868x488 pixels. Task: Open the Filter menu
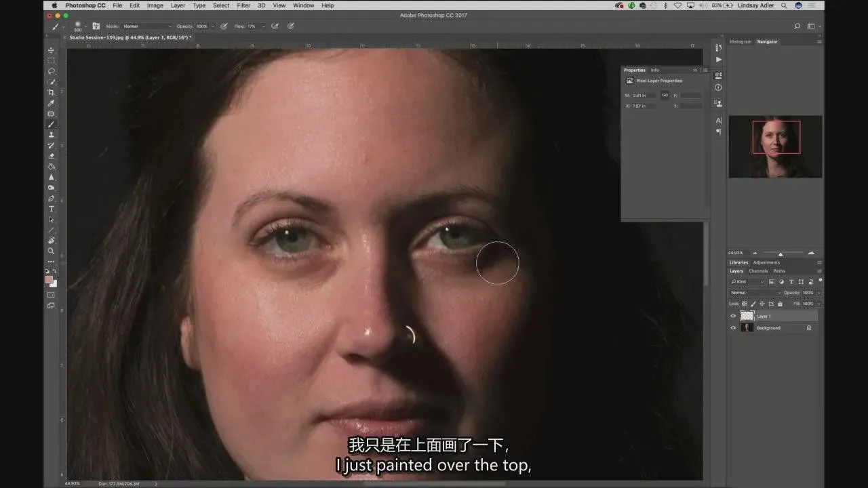click(243, 5)
